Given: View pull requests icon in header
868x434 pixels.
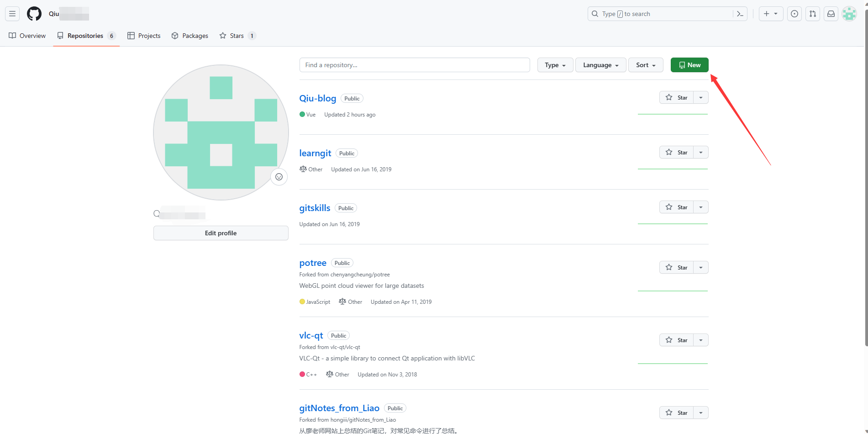Looking at the screenshot, I should [813, 14].
